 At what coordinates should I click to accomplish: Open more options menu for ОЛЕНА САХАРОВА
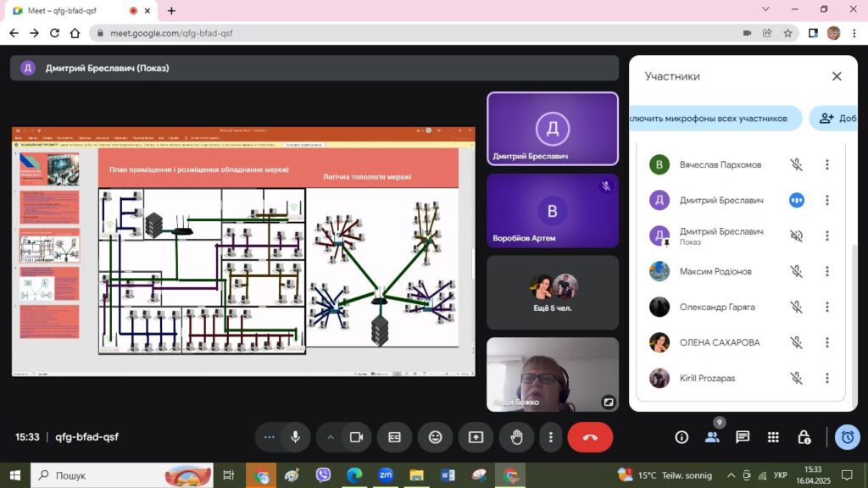(827, 342)
